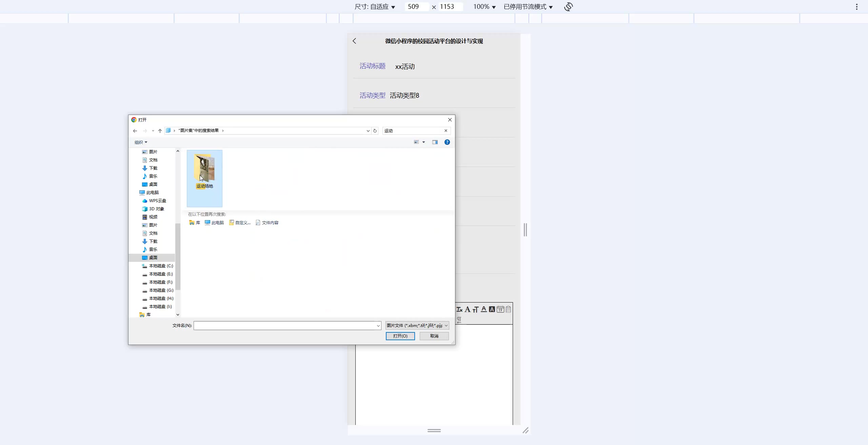Click the 文件名 input field
The width and height of the screenshot is (868, 445).
tap(285, 325)
